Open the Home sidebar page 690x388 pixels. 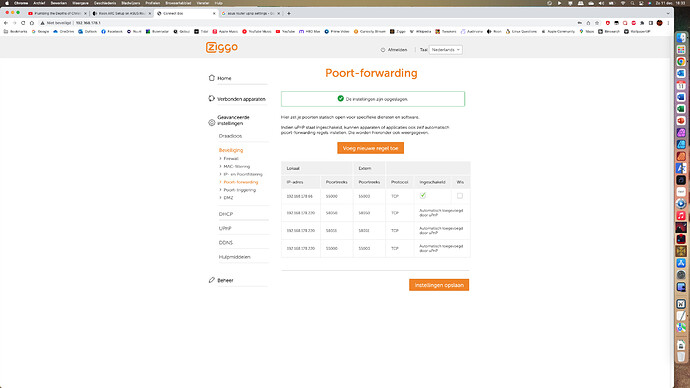224,78
